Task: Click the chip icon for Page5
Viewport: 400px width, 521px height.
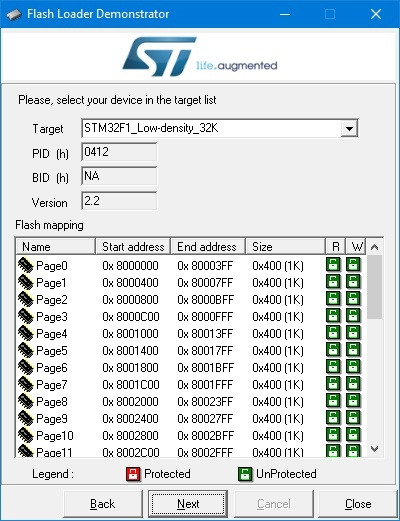Action: [26, 350]
